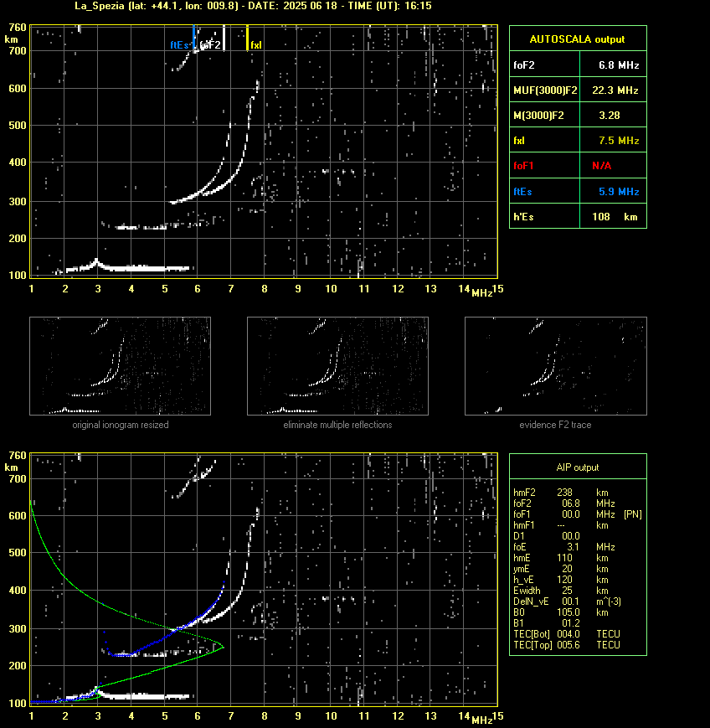Click the 200 km axis label on bottom ionogram
This screenshot has width=710, height=728.
[x=18, y=666]
